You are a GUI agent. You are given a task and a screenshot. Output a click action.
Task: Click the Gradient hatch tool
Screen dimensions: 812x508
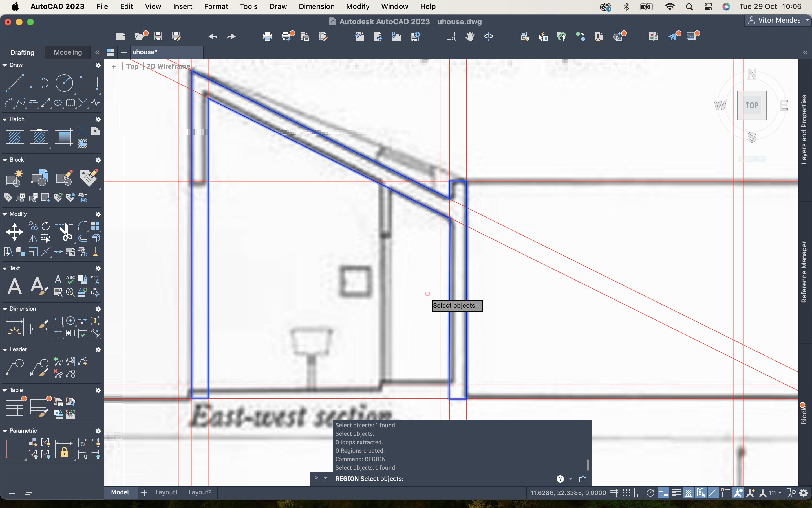pyautogui.click(x=64, y=137)
